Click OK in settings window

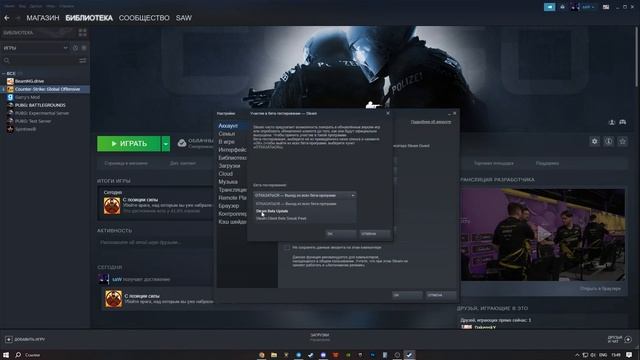pos(407,295)
